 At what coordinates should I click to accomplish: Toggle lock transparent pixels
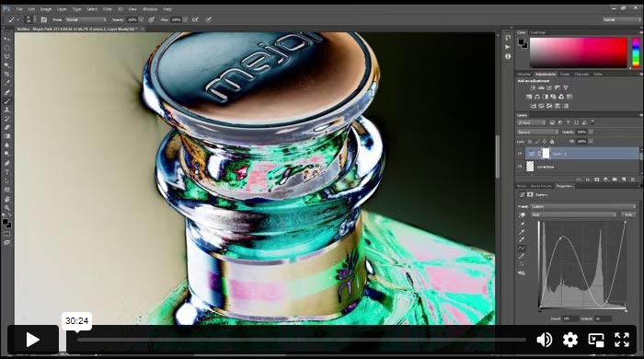(530, 142)
